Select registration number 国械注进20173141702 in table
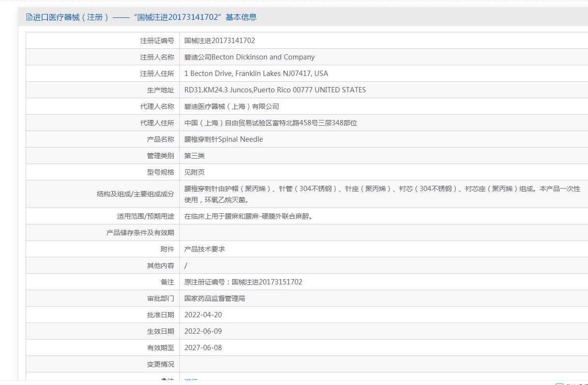 click(220, 41)
